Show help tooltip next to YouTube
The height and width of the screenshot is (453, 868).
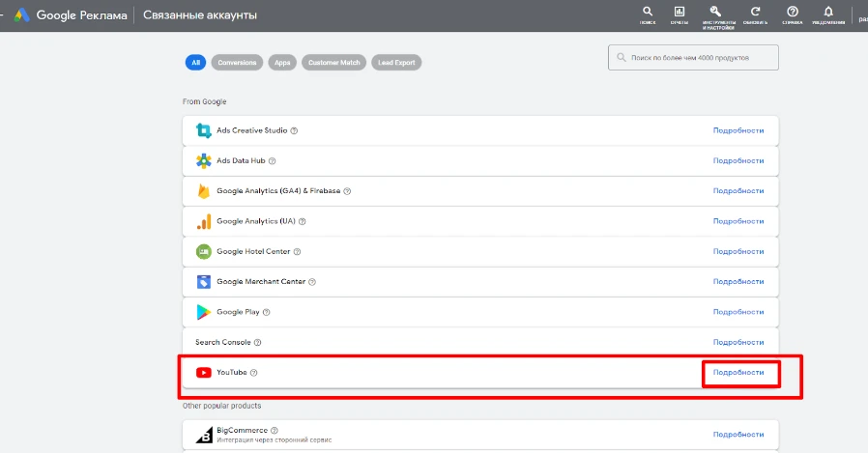253,373
